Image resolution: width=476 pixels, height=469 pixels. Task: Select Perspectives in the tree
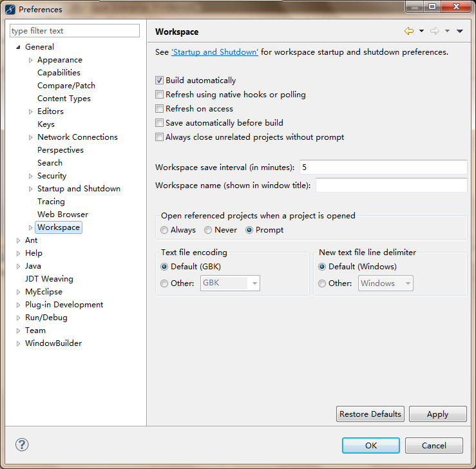tap(61, 150)
